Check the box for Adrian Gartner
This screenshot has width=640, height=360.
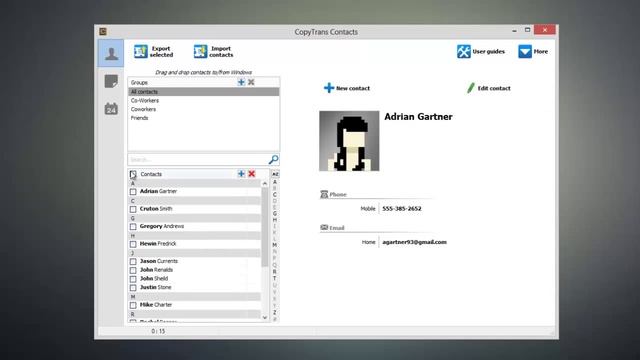click(x=133, y=191)
